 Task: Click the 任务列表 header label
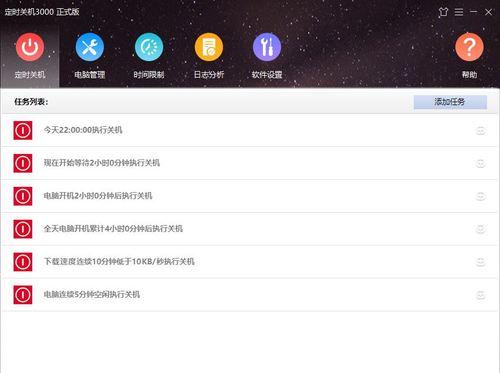pyautogui.click(x=31, y=102)
